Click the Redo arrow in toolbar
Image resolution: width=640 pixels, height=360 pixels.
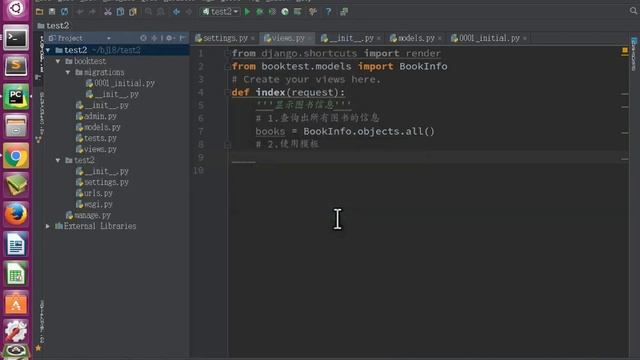[92, 12]
